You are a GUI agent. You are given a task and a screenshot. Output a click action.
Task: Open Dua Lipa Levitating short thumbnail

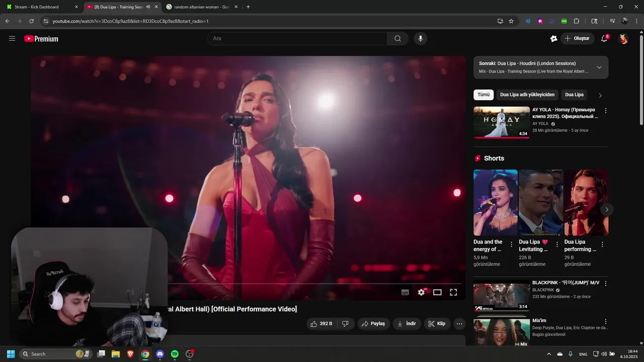coord(541,203)
